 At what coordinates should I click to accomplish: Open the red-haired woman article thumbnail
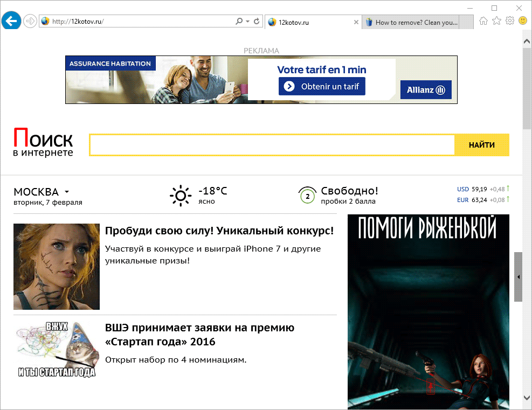point(57,267)
